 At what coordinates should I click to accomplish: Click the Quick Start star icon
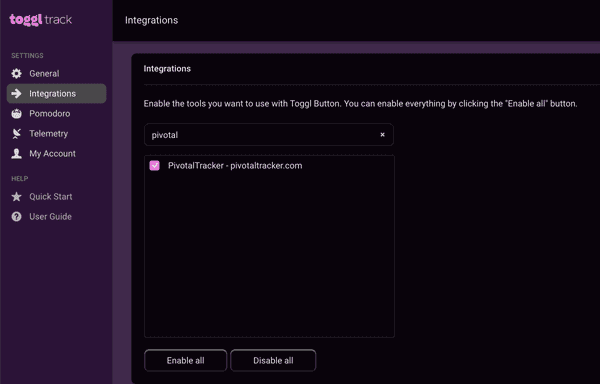click(16, 197)
